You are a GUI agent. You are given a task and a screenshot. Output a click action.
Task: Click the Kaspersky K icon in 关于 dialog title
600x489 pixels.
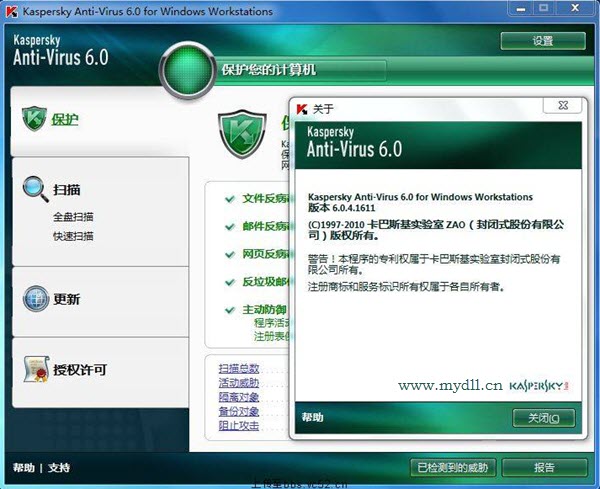coord(302,109)
